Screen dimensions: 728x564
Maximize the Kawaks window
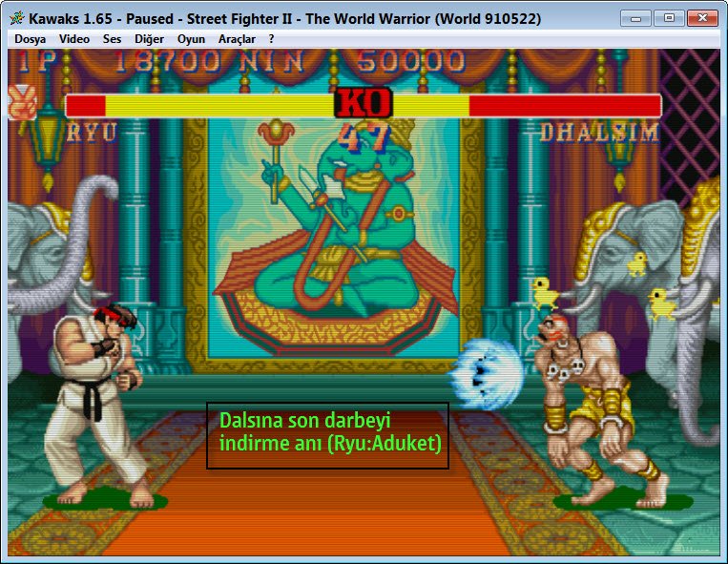669,18
